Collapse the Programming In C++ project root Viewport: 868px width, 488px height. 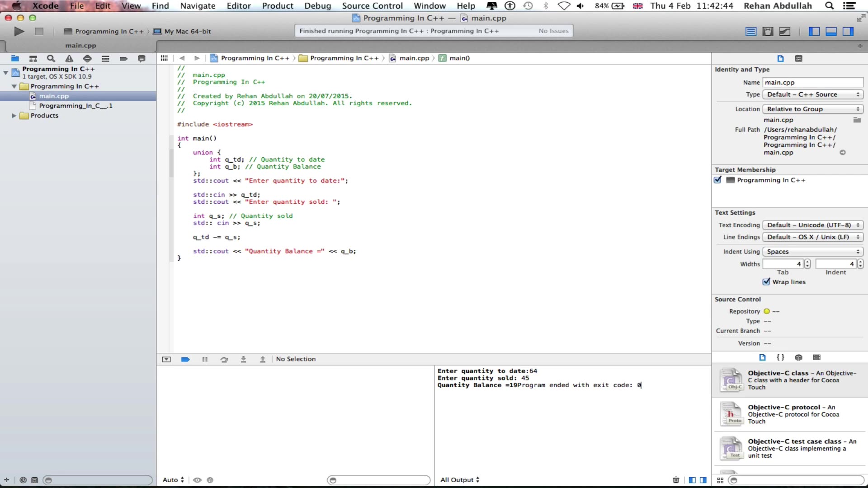(5, 72)
